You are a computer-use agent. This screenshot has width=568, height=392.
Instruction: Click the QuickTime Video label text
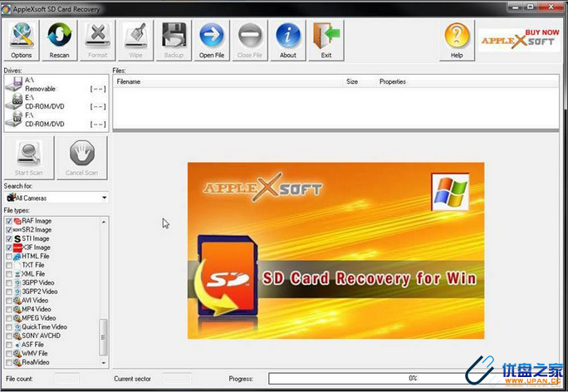[45, 326]
